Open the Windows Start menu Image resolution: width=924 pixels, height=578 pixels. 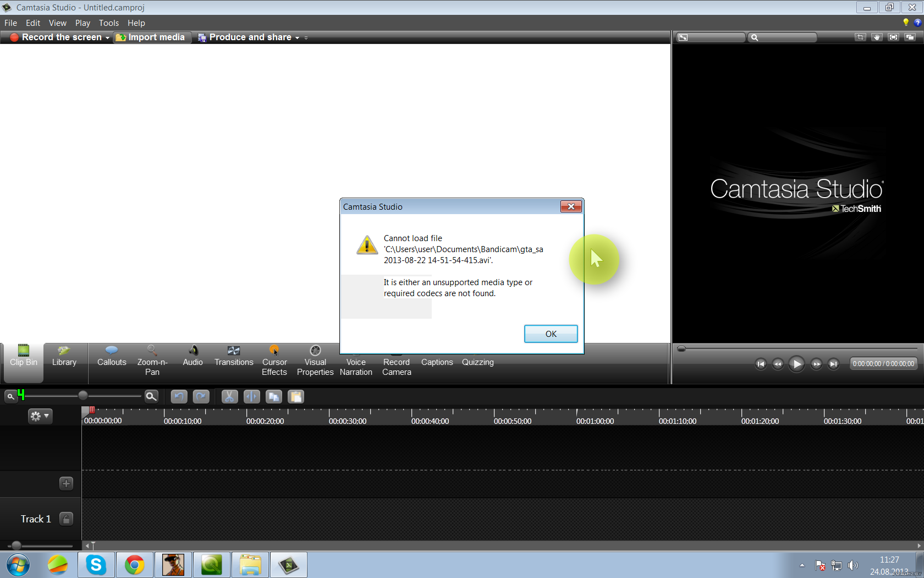[18, 565]
